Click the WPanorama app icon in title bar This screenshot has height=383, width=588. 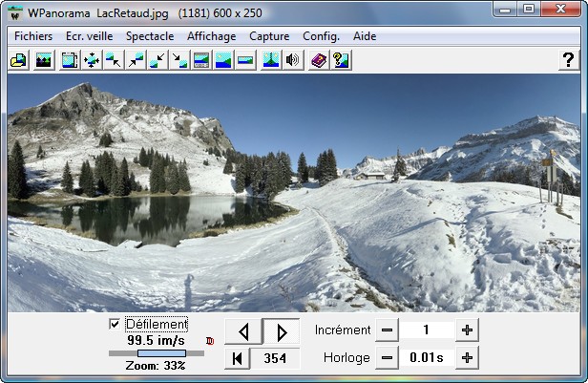[x=15, y=14]
